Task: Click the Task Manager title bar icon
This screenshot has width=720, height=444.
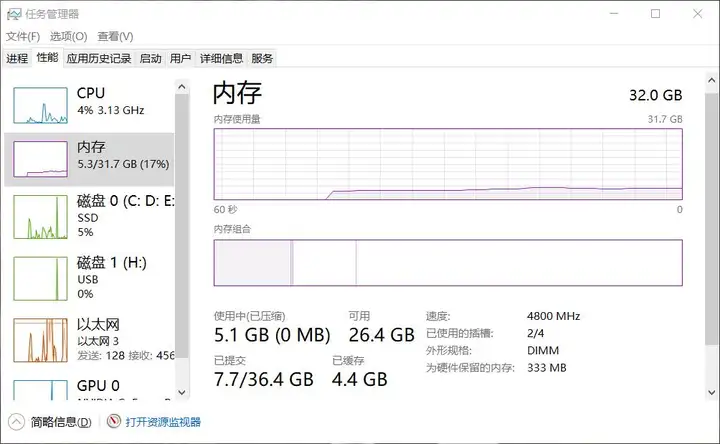Action: (x=14, y=14)
